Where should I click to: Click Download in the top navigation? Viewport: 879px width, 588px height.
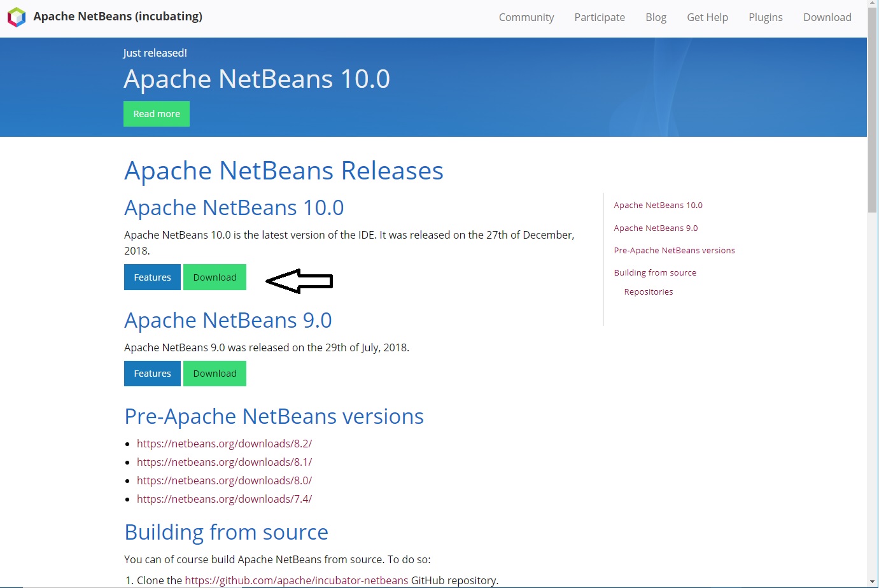tap(827, 17)
